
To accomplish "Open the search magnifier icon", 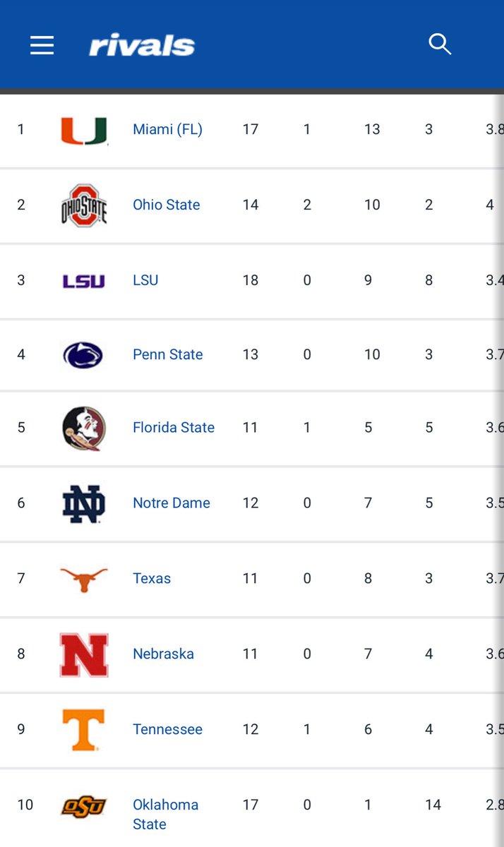I will (x=440, y=44).
